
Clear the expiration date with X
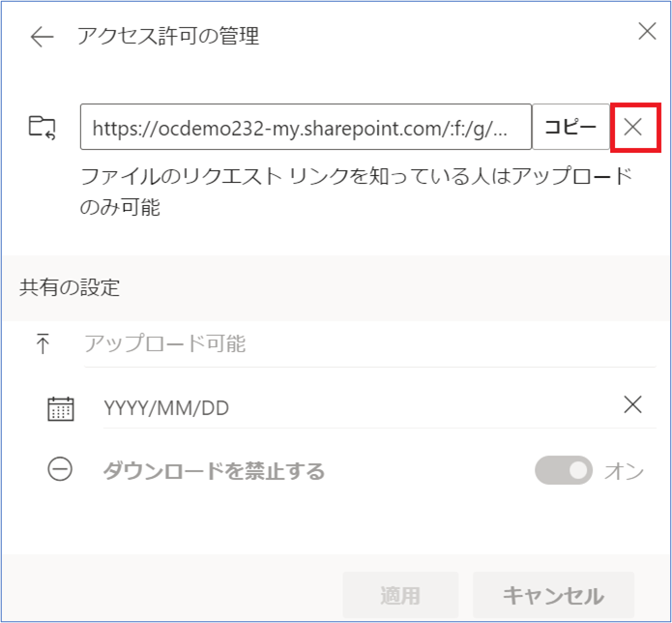click(633, 405)
